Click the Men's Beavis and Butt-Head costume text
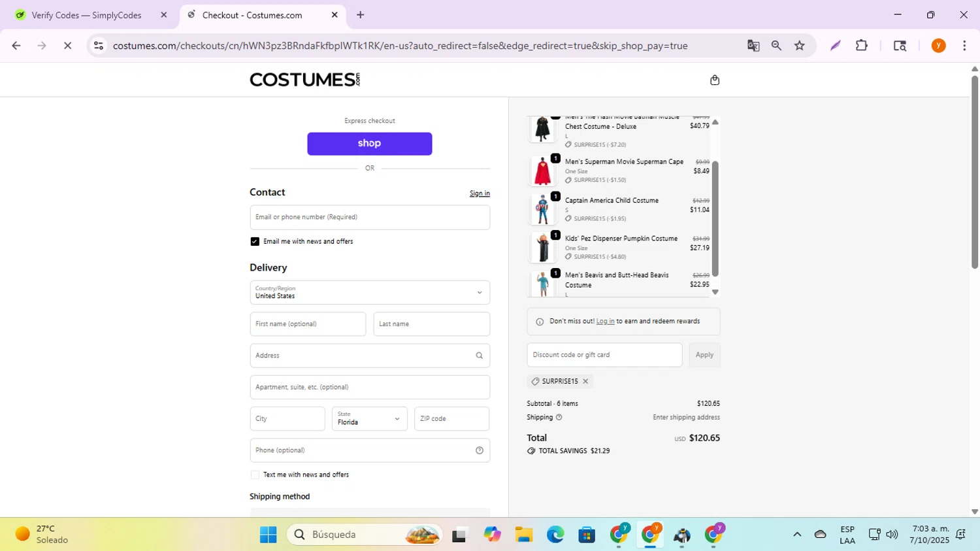Screen dimensions: 980x551 617,280
